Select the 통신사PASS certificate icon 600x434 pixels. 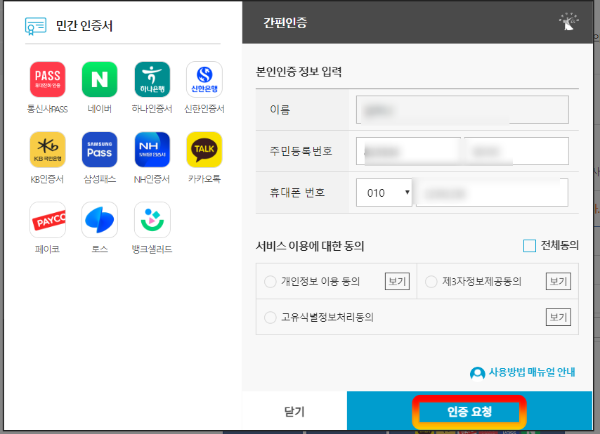(x=47, y=79)
